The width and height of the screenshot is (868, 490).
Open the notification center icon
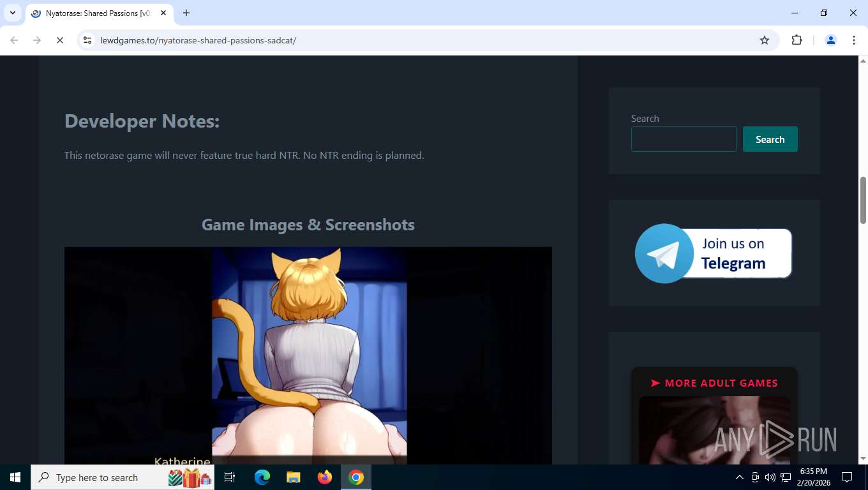click(847, 477)
